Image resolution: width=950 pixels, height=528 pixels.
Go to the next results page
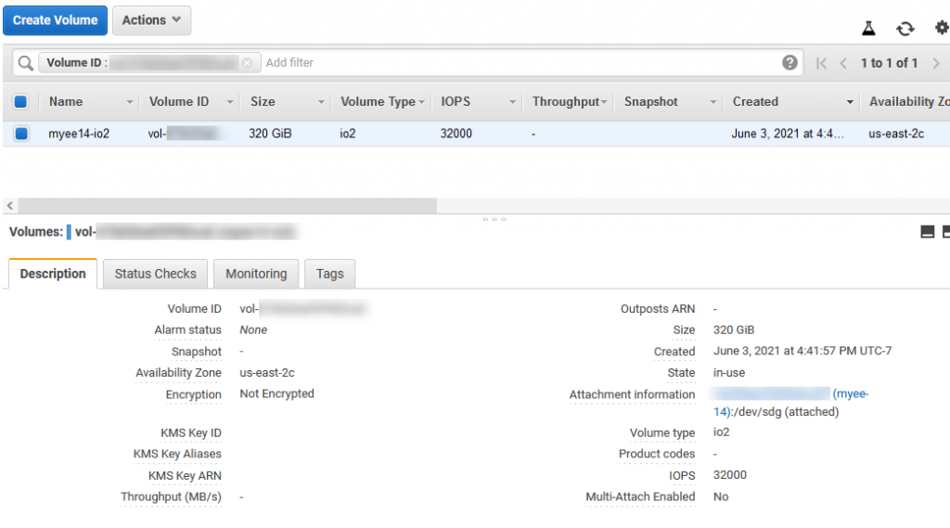[x=936, y=63]
